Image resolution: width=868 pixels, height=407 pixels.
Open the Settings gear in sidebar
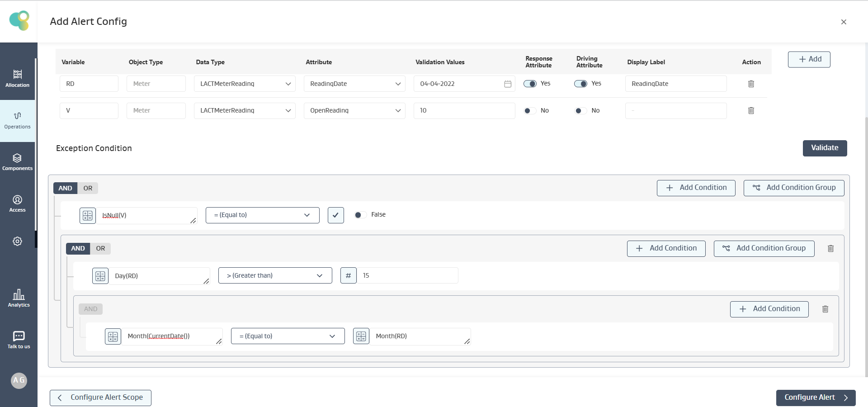[17, 241]
